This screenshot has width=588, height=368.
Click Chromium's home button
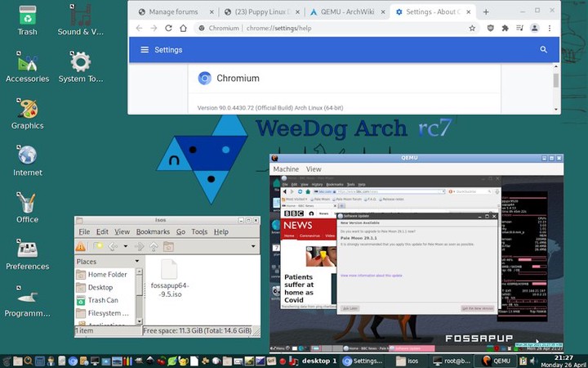[183, 28]
